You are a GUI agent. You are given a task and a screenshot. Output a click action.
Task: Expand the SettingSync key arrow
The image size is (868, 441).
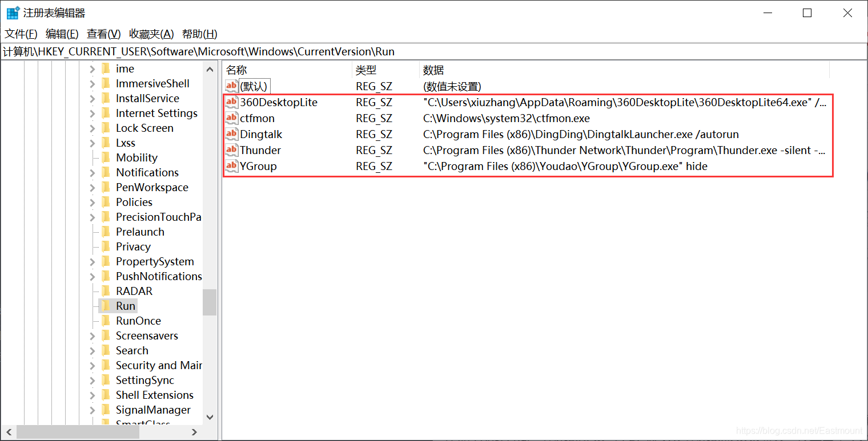pos(93,381)
